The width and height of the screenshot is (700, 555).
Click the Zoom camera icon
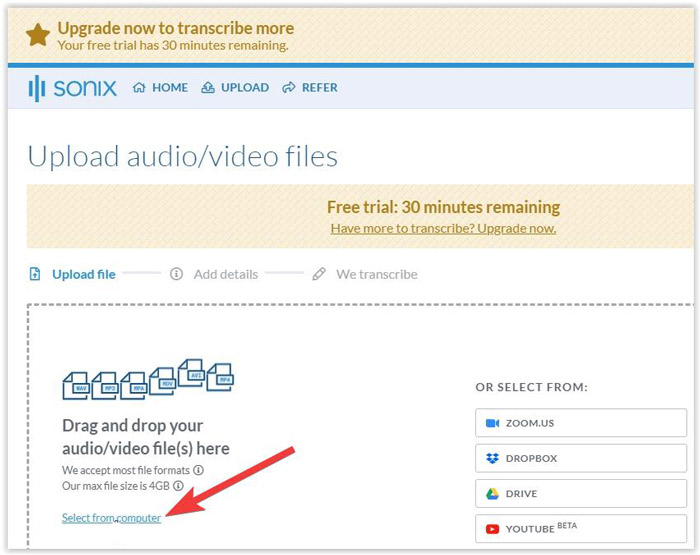point(492,423)
